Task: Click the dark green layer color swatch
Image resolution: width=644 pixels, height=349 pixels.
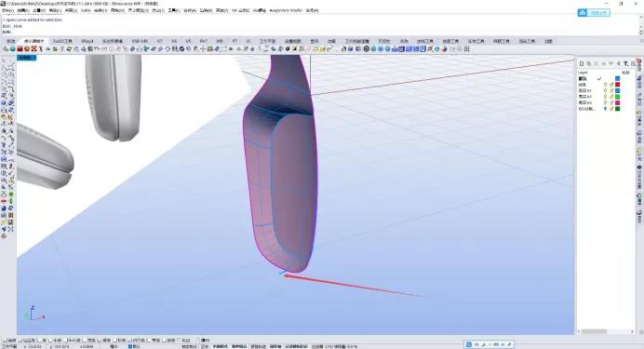Action: point(618,109)
